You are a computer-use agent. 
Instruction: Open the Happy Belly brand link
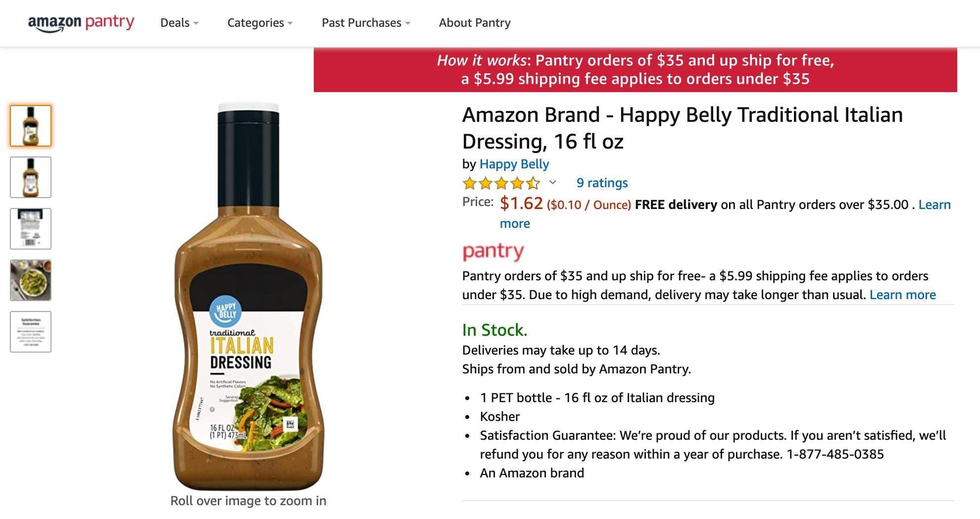coord(514,164)
